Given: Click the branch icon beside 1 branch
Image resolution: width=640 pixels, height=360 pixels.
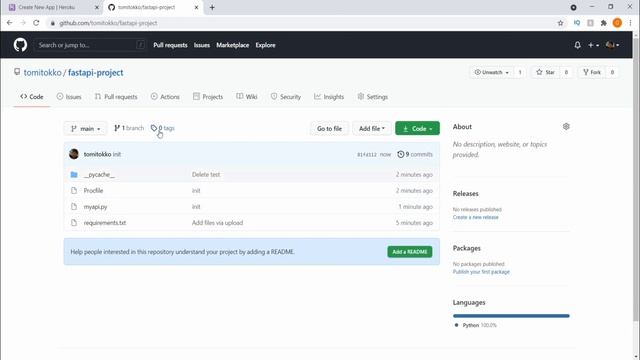Looking at the screenshot, I should click(x=117, y=128).
